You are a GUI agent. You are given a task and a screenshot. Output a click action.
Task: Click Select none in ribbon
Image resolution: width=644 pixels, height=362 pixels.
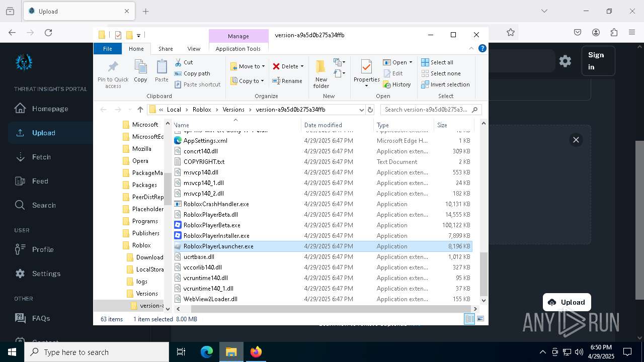coord(440,73)
